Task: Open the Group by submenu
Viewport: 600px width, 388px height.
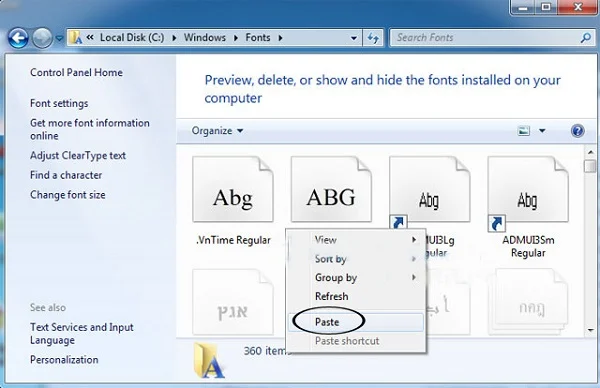Action: [x=356, y=277]
